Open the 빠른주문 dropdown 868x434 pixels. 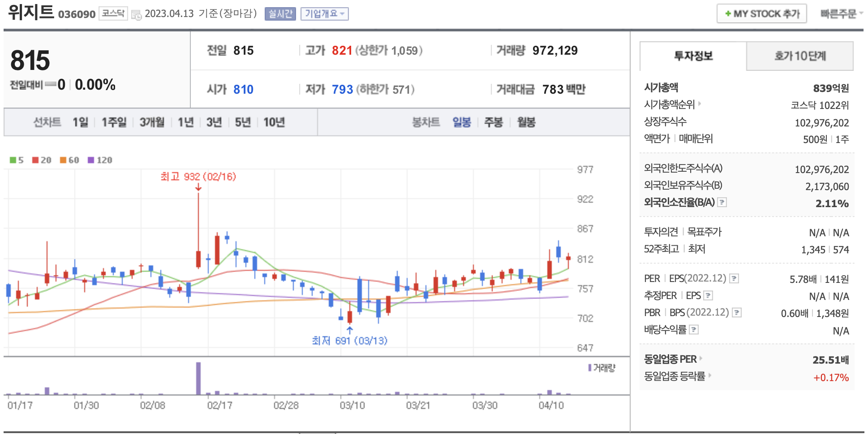point(841,14)
